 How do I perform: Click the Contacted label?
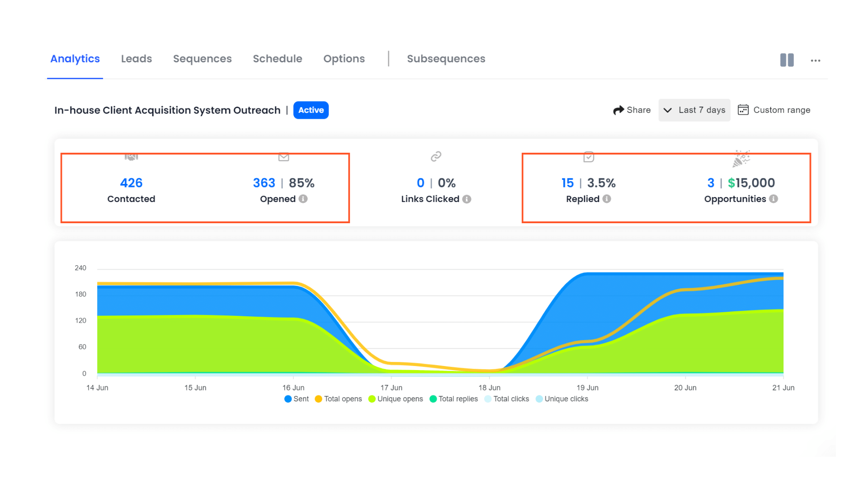(x=131, y=199)
